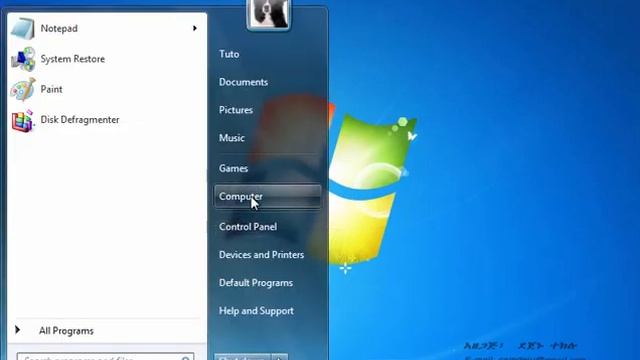Screen dimensions: 640x360
Task: Click the System Restore icon
Action: [23, 59]
